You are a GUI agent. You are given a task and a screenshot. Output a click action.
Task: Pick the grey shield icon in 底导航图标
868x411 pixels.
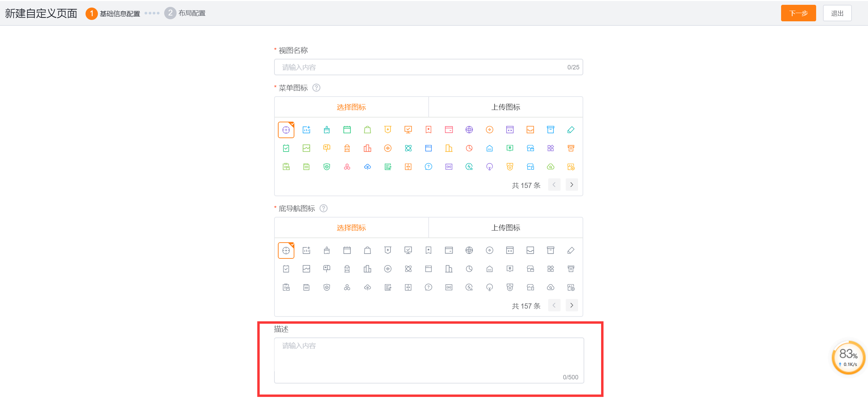(x=327, y=288)
